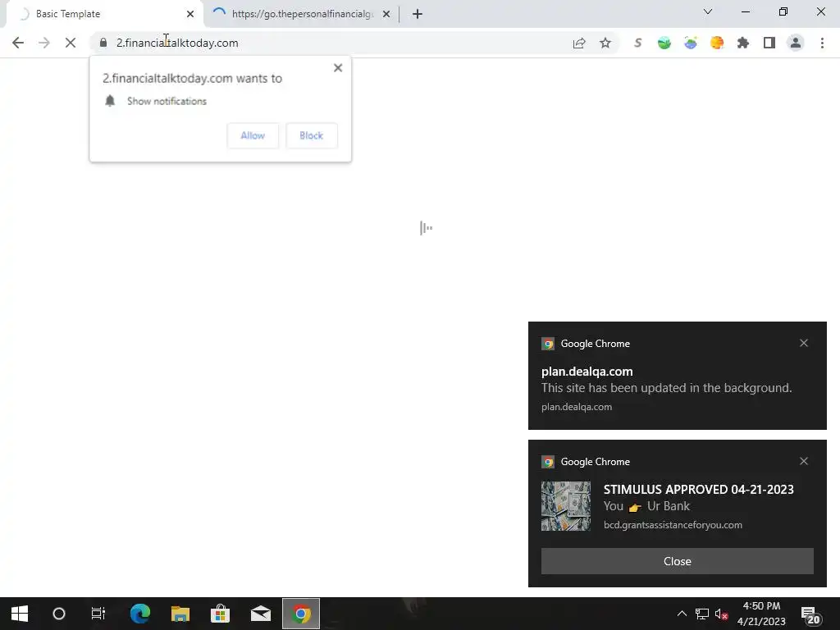Dismiss the plan.dealqa.com notification
The width and height of the screenshot is (840, 630).
coord(804,343)
